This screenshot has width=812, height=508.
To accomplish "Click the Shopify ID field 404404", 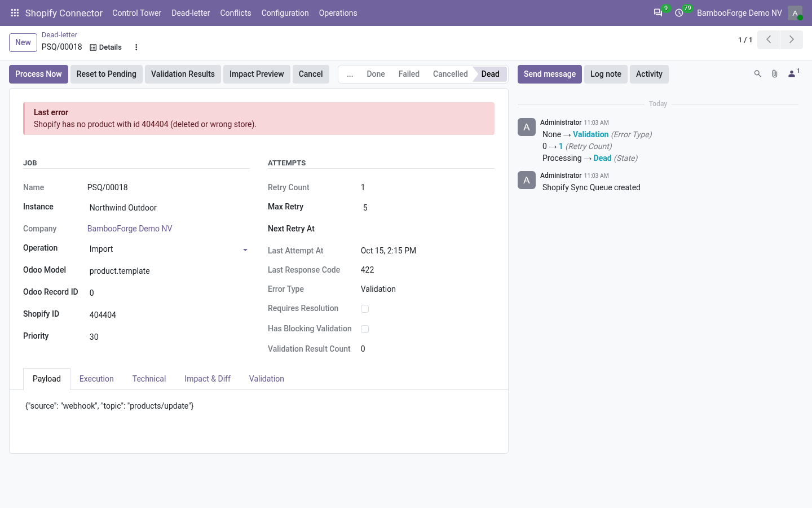I will [x=168, y=315].
